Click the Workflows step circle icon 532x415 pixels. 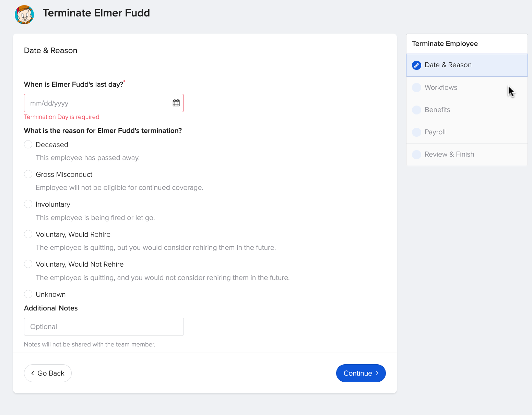point(416,87)
